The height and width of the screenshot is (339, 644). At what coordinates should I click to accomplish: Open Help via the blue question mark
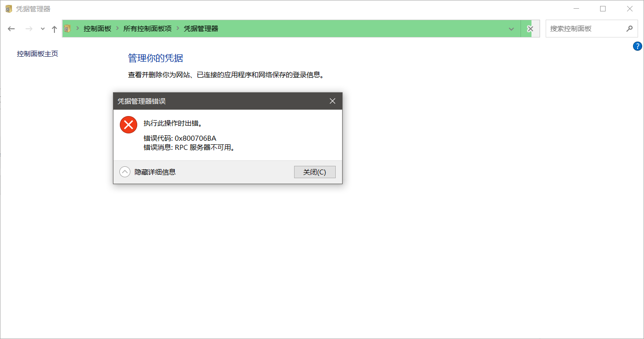(x=638, y=46)
